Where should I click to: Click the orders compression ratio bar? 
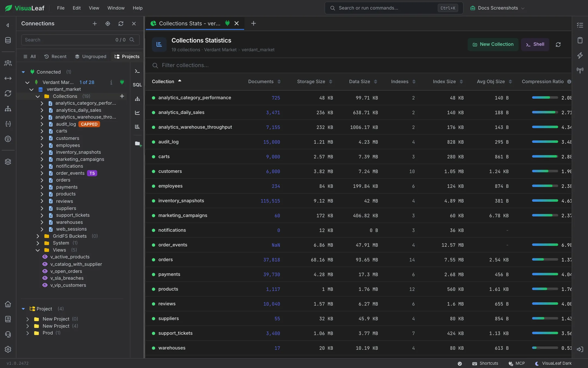[x=545, y=260]
